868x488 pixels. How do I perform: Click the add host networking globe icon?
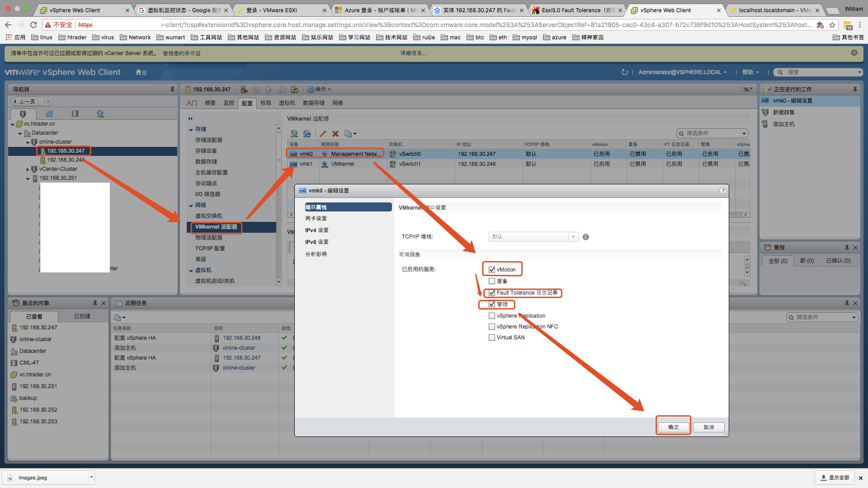pos(294,134)
